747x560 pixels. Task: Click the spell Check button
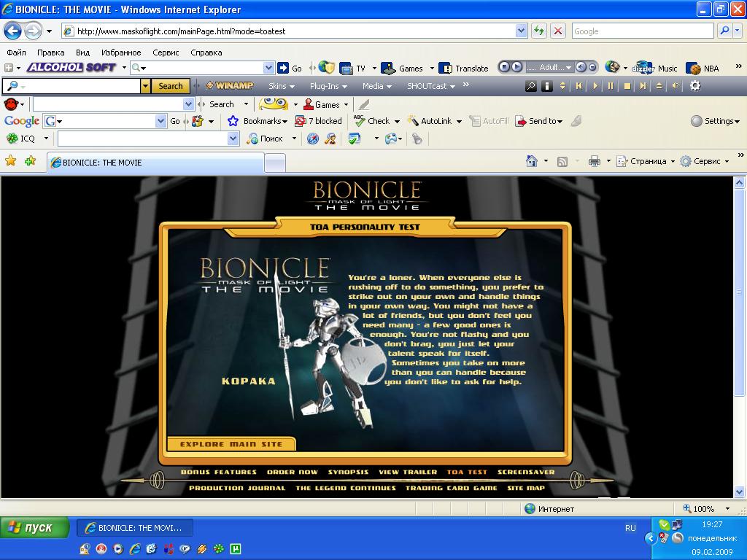point(371,121)
